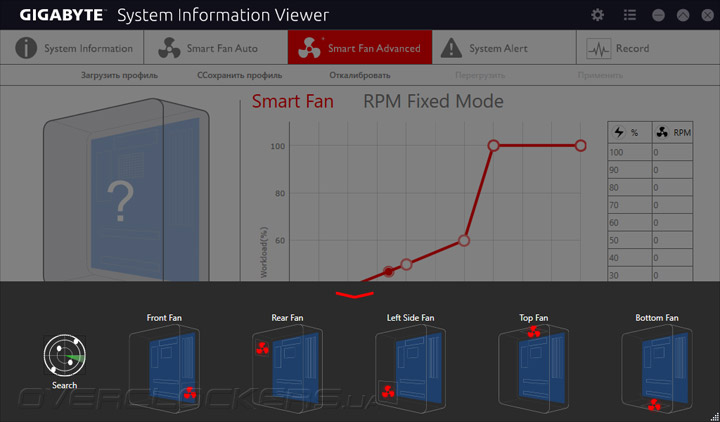Click the fan icon on Smart Fan Auto
Image resolution: width=720 pixels, height=422 pixels.
pyautogui.click(x=169, y=48)
